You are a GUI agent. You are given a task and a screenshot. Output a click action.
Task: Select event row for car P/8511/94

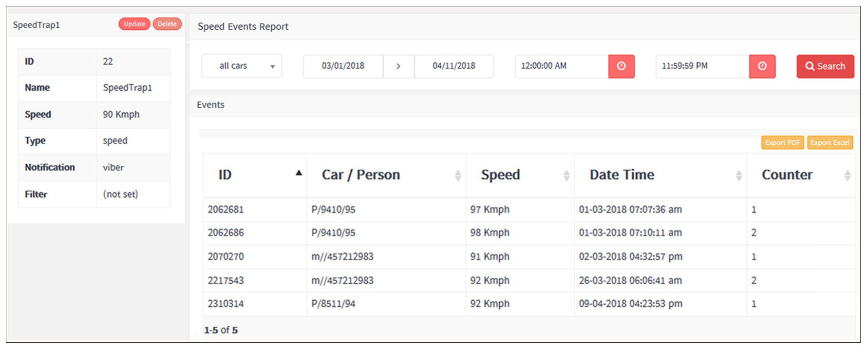333,304
